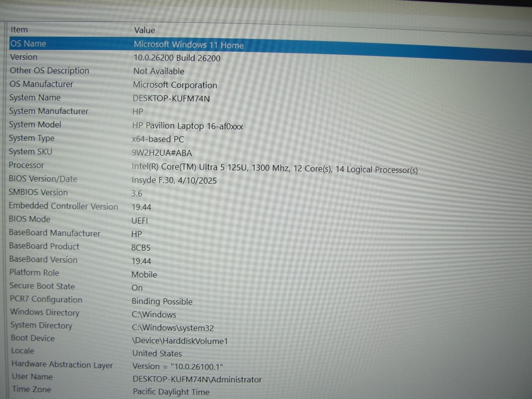The height and width of the screenshot is (399, 532).
Task: Select the Secure Boot State row
Action: tap(42, 286)
